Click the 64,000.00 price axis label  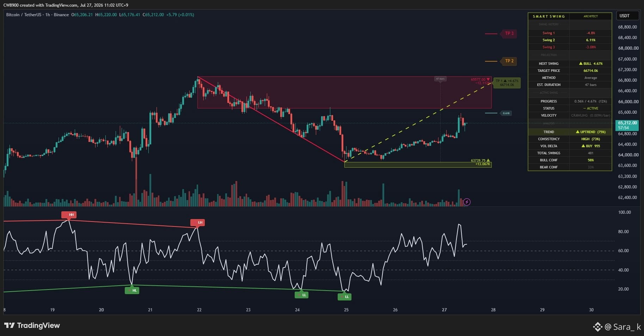click(x=628, y=155)
